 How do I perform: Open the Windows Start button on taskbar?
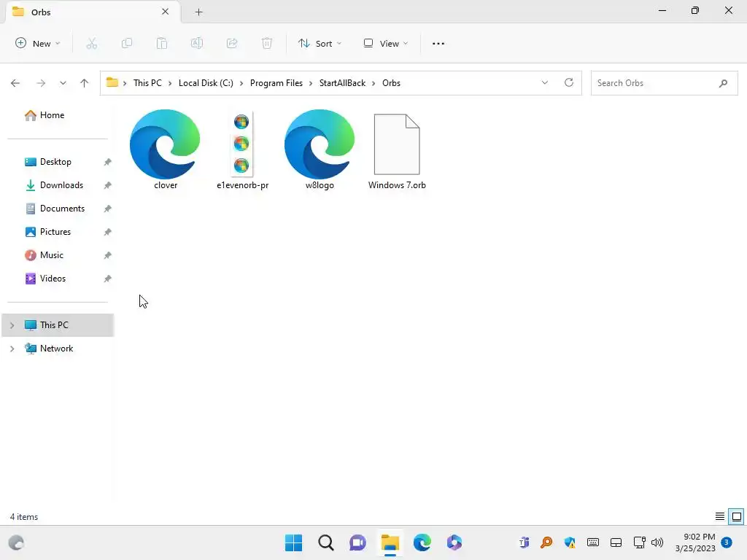(x=293, y=542)
